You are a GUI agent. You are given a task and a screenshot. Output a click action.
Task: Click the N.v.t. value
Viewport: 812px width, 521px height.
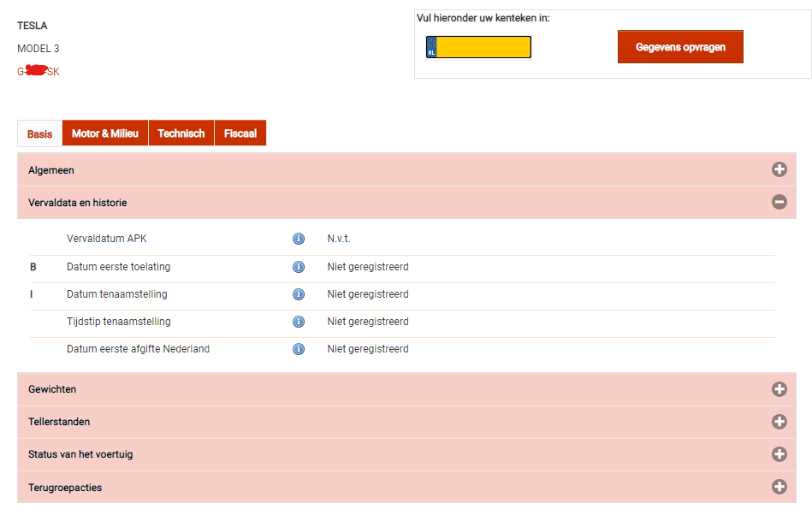click(x=339, y=239)
